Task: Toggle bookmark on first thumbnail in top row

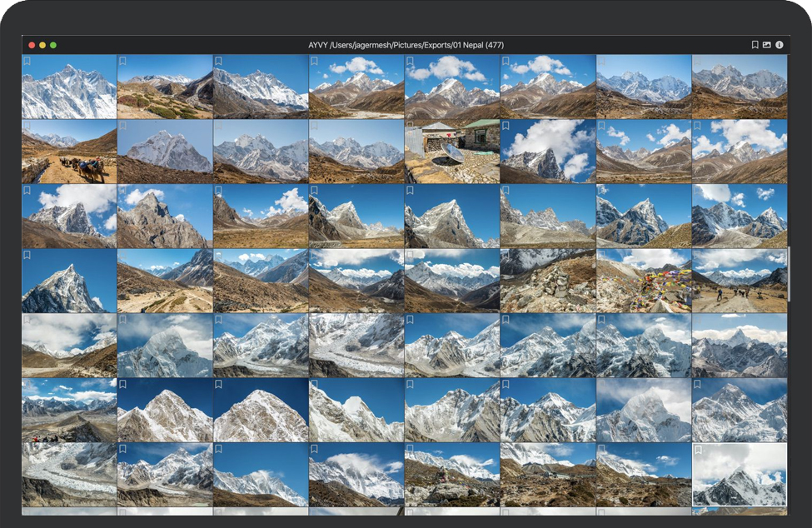Action: coord(27,61)
